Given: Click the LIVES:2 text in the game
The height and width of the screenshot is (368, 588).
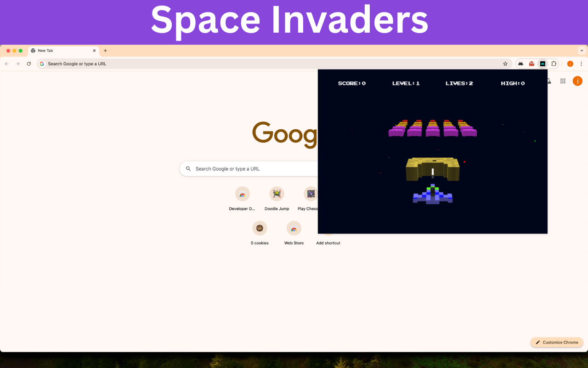Looking at the screenshot, I should pyautogui.click(x=459, y=83).
